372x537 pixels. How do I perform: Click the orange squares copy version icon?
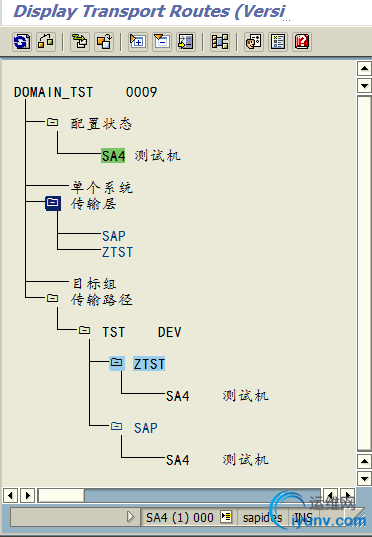[x=104, y=42]
